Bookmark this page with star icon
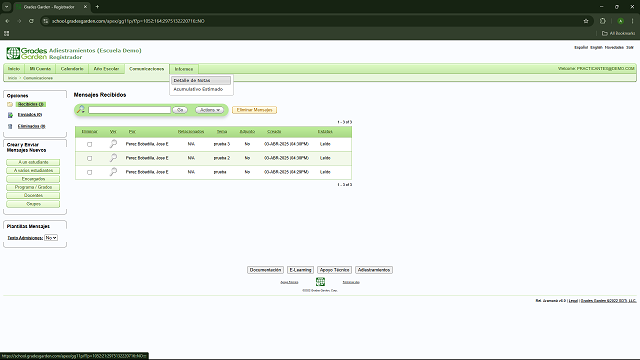This screenshot has width=640, height=360. click(586, 21)
